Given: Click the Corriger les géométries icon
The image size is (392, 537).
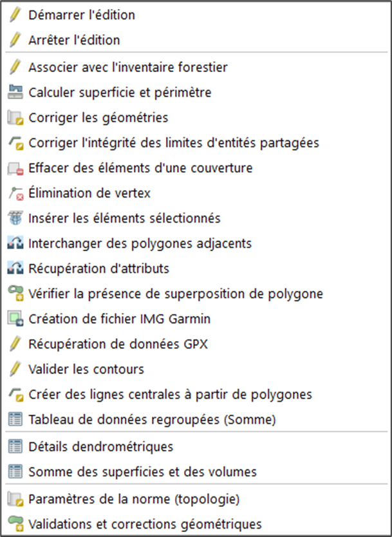Looking at the screenshot, I should coord(14,117).
